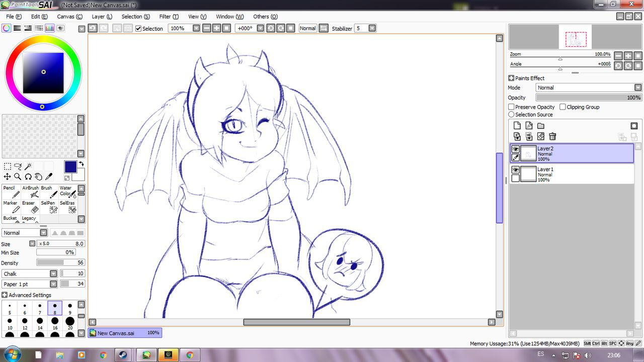Choose the Eyedropper color picker tool
Screen dimensions: 644x362
(49, 176)
